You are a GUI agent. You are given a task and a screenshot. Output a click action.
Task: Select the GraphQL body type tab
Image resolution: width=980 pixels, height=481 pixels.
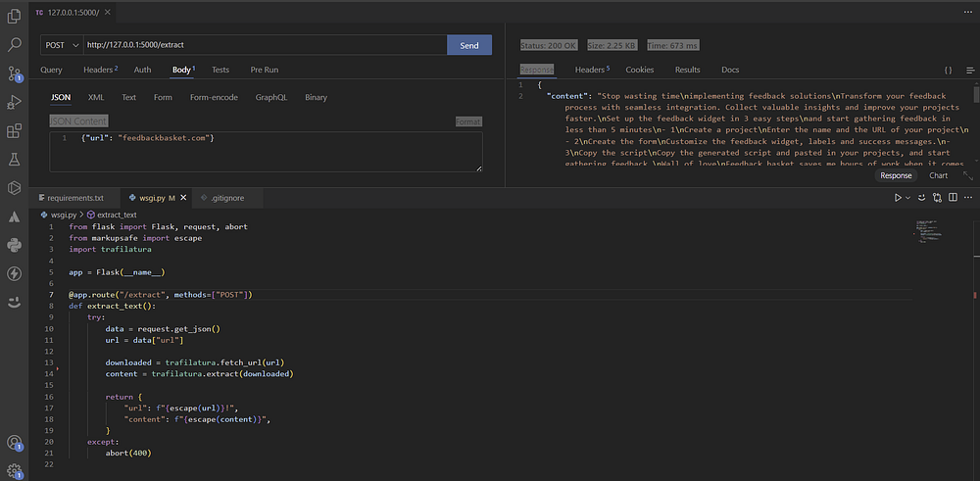(x=271, y=98)
